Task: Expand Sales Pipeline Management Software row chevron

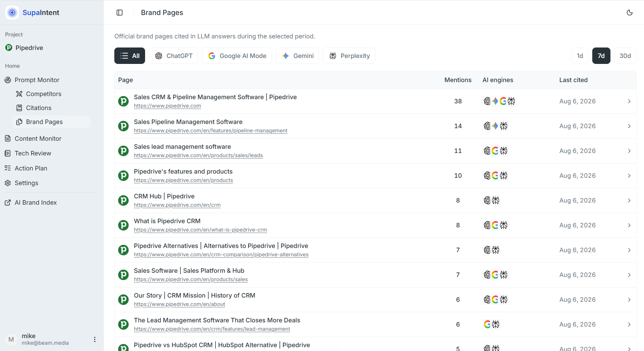Action: coord(629,126)
